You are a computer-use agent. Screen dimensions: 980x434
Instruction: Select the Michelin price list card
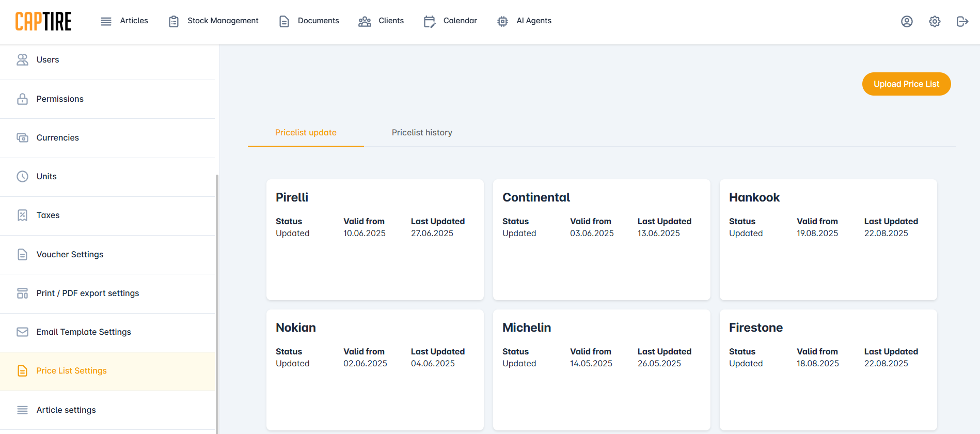[602, 369]
